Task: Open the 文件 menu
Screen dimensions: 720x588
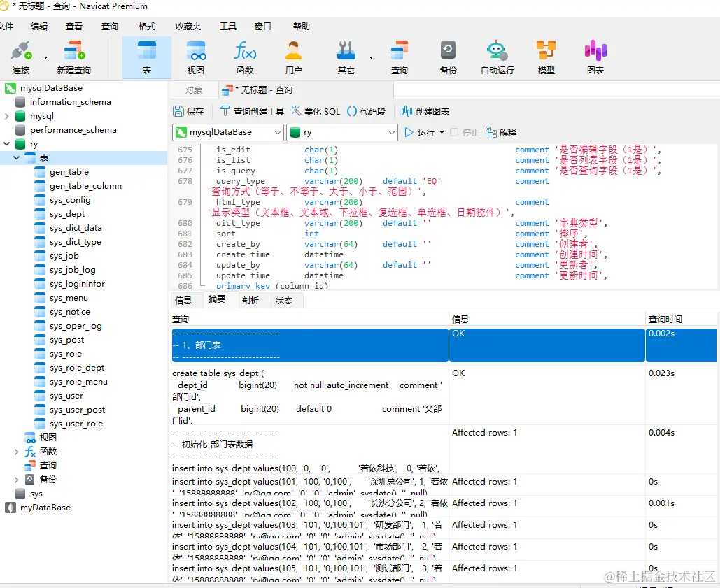Action: point(6,26)
